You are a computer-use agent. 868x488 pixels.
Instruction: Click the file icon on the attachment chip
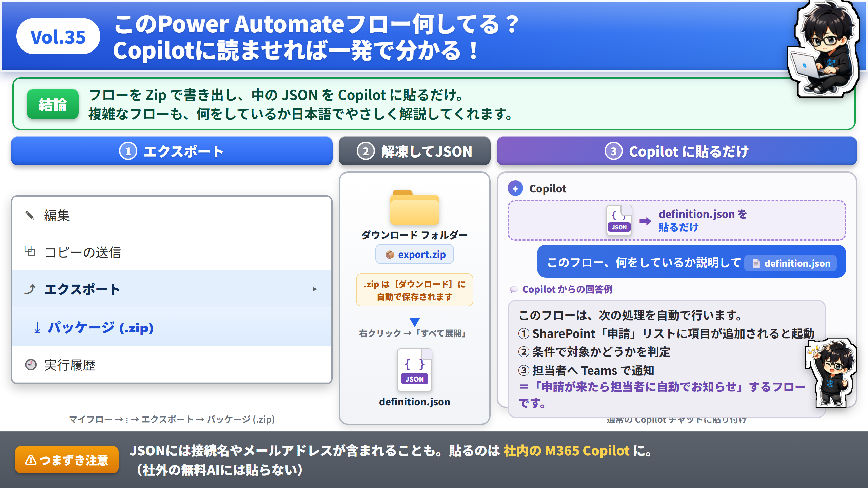756,263
